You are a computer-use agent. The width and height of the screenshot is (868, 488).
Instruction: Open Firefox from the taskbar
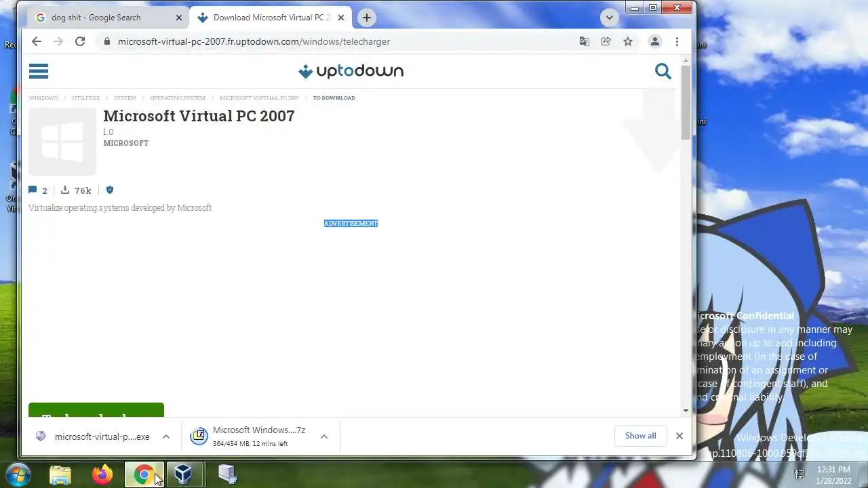(102, 474)
